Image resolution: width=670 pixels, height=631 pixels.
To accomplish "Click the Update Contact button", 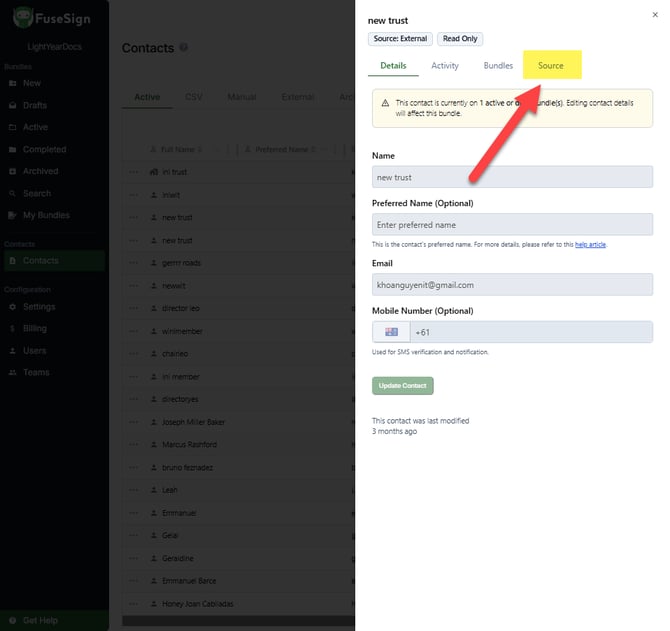I will [403, 386].
